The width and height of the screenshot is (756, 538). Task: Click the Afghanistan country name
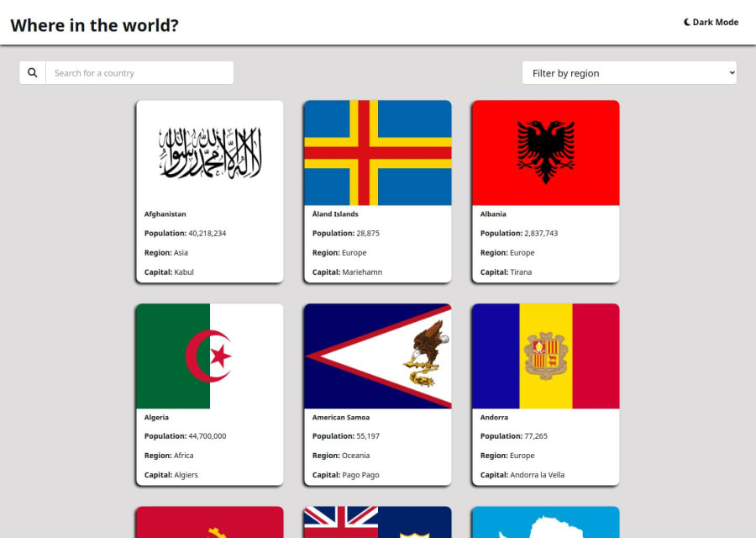coord(165,214)
